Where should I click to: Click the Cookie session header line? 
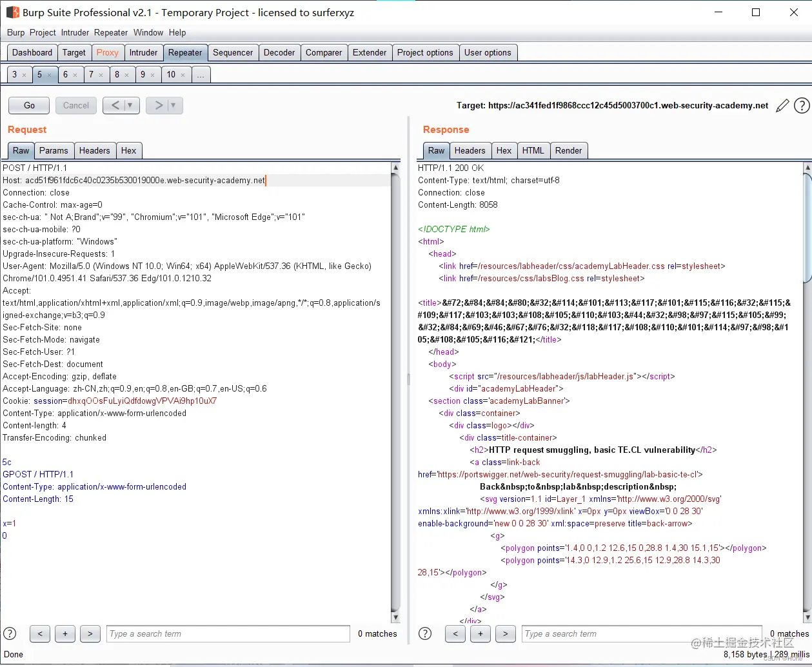coord(110,401)
